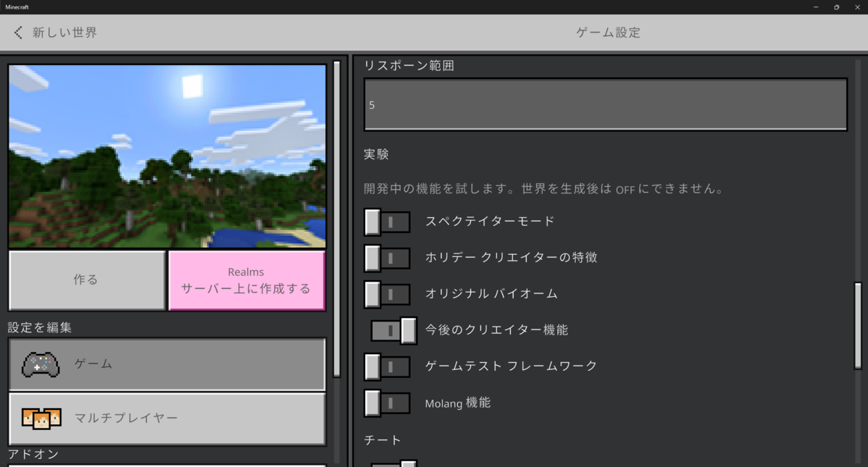
Task: Click the 今後のクリエイター機能 label text
Action: tap(496, 330)
